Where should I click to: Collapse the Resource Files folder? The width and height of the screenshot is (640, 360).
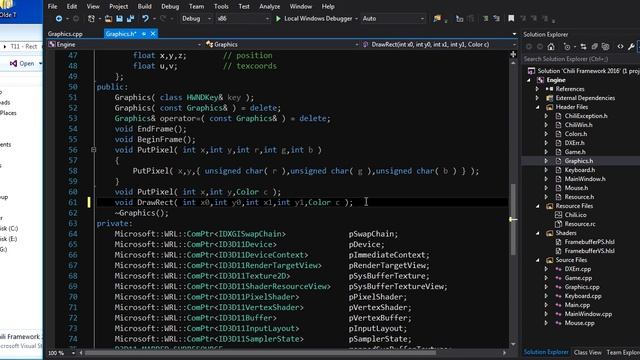coord(538,206)
